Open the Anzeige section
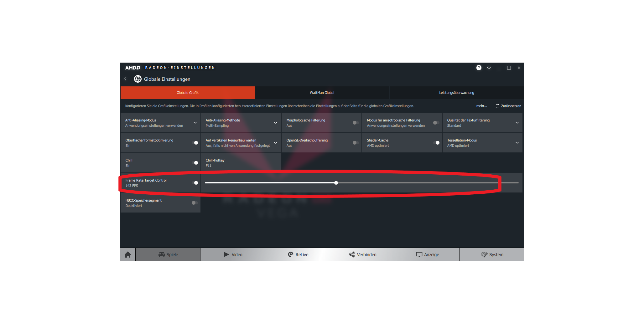 point(428,254)
